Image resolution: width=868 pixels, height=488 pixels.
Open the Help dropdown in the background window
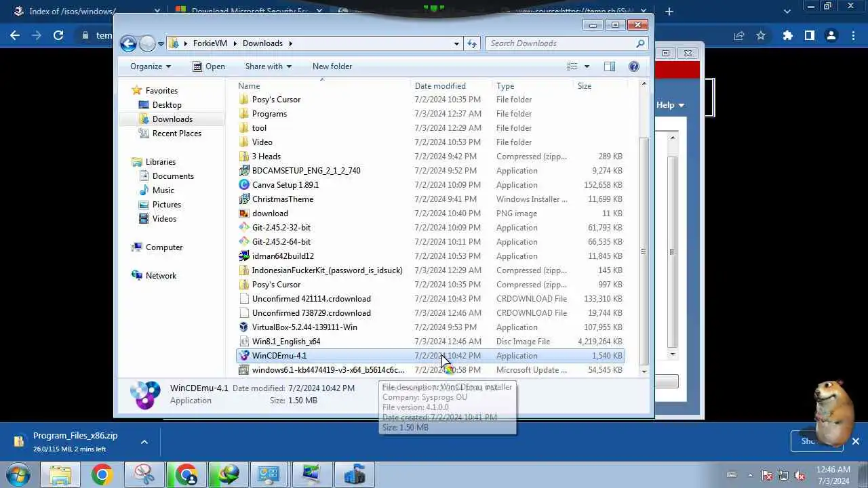tap(671, 105)
